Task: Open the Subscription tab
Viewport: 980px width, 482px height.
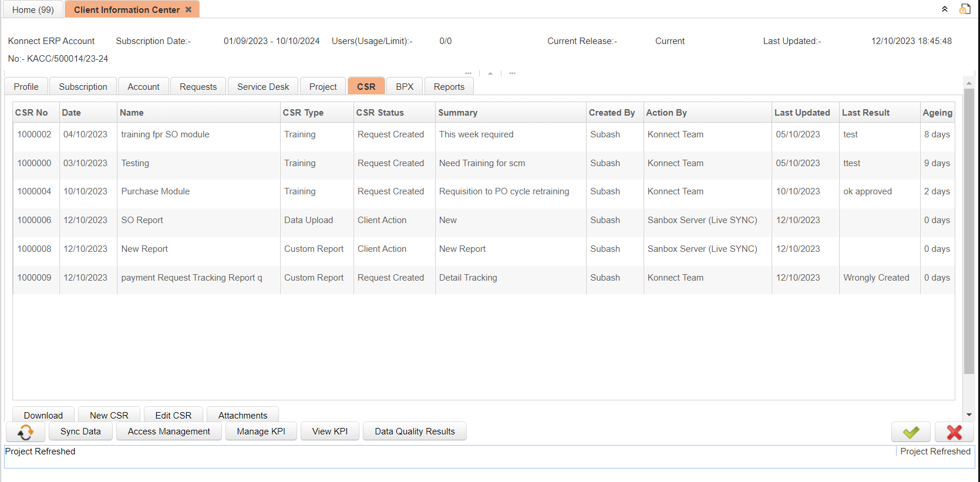Action: click(x=83, y=87)
